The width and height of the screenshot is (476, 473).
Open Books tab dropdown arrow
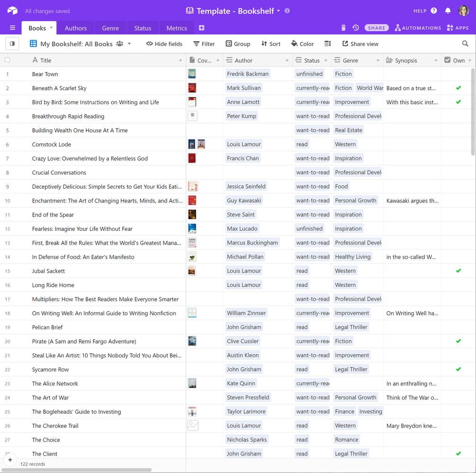(51, 27)
